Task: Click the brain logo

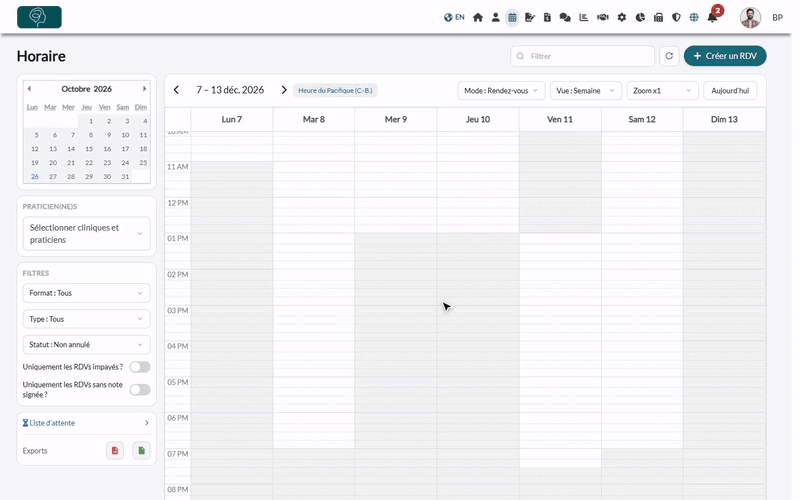Action: [x=39, y=17]
